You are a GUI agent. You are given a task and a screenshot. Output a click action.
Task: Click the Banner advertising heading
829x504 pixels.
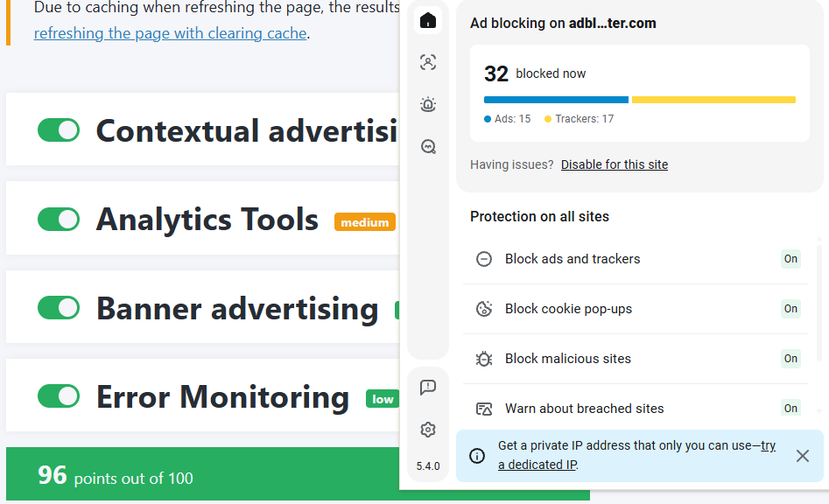237,308
